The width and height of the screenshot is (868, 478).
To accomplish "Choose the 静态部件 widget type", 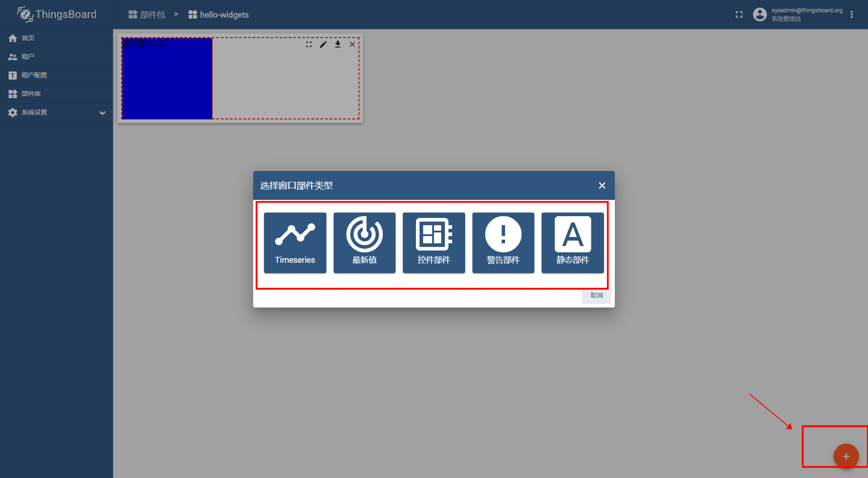I will point(573,243).
